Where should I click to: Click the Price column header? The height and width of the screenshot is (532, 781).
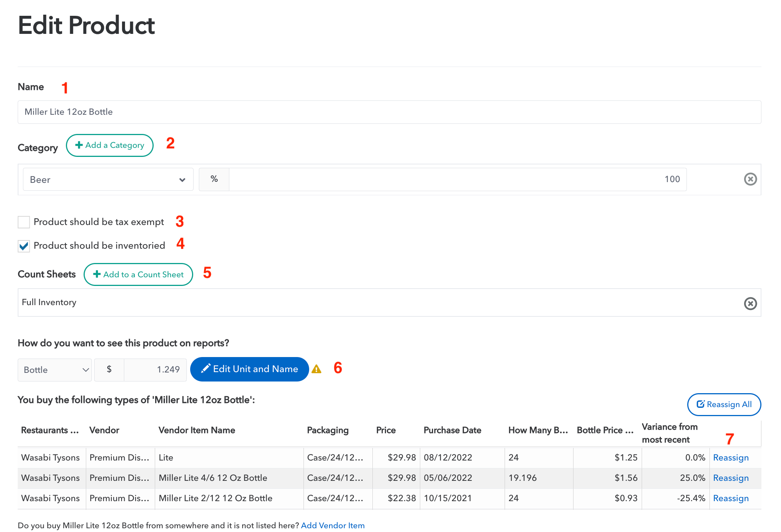(x=386, y=430)
